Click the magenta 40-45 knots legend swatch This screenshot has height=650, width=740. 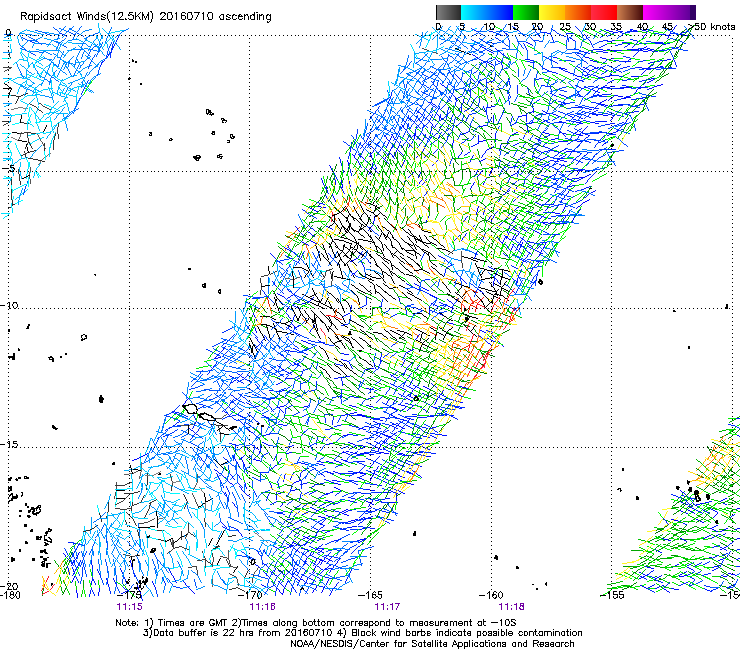click(x=656, y=12)
